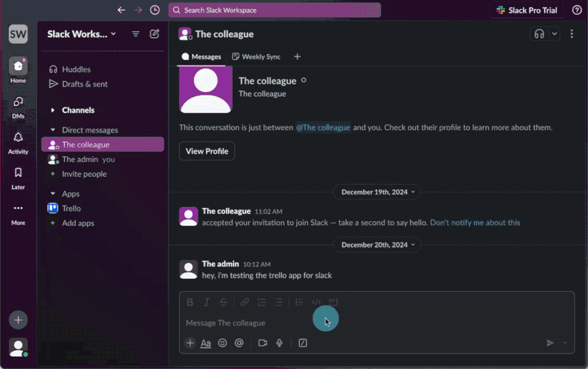
Task: Open your user avatar menu in the bottom corner
Action: (x=18, y=347)
